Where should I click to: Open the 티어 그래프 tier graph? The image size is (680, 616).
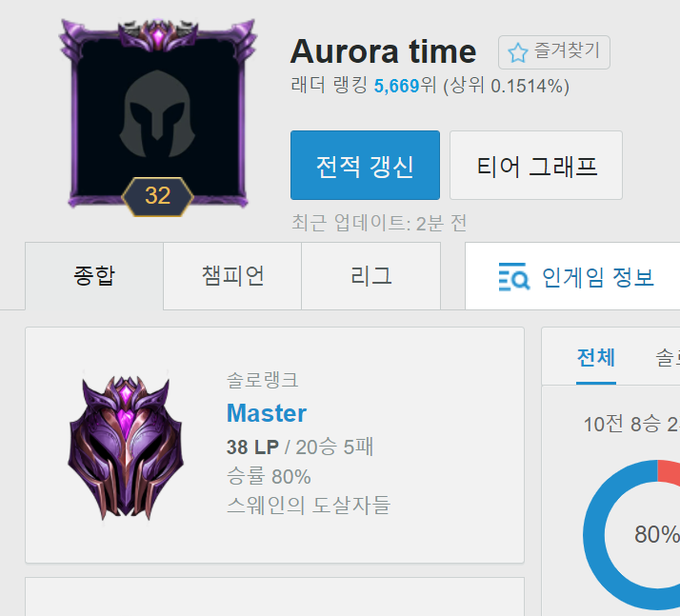(536, 165)
